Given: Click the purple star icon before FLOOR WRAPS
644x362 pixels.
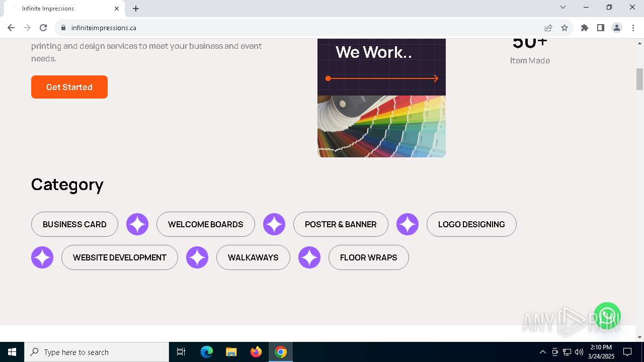Looking at the screenshot, I should click(x=309, y=257).
